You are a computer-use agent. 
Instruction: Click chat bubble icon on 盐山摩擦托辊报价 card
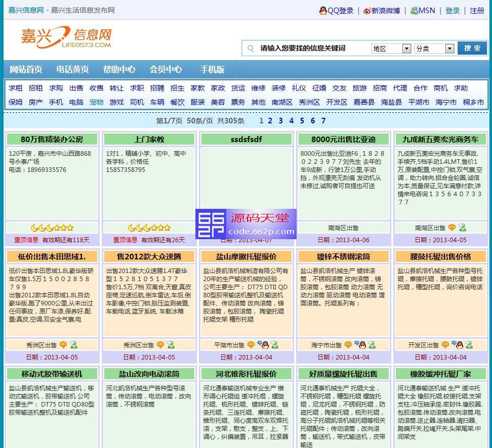coord(251,345)
